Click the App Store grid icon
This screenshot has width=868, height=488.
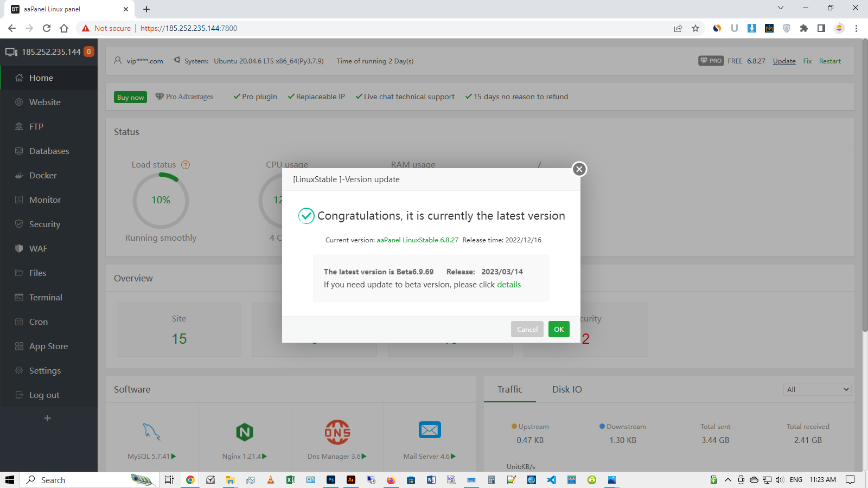[19, 346]
